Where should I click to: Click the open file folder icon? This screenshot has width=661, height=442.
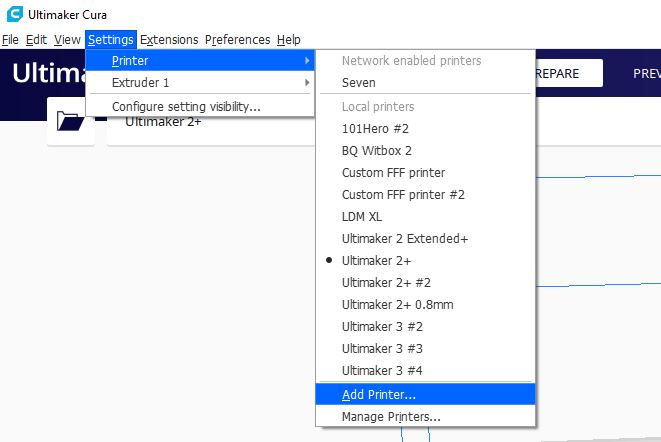70,122
